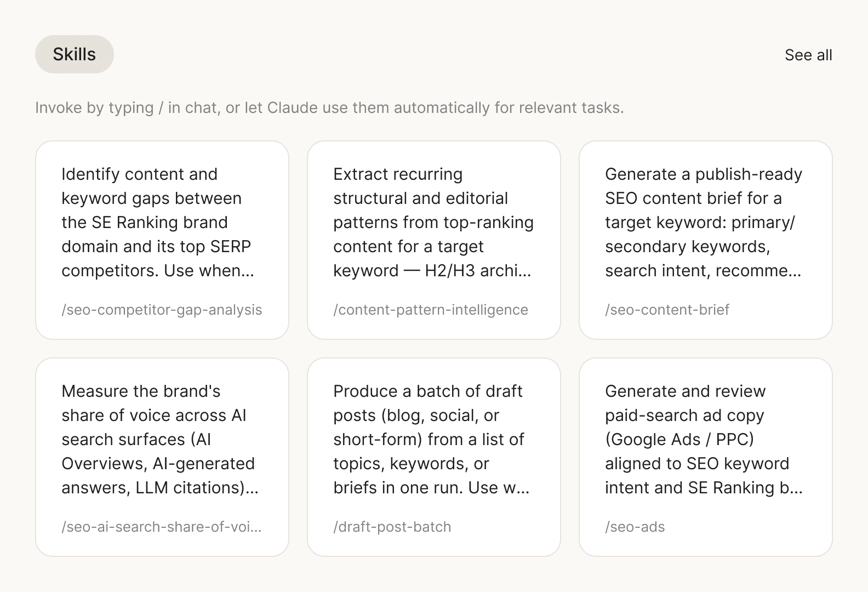Open the seo-competitor-gap-analysis skill card
The height and width of the screenshot is (592, 868).
tap(162, 240)
